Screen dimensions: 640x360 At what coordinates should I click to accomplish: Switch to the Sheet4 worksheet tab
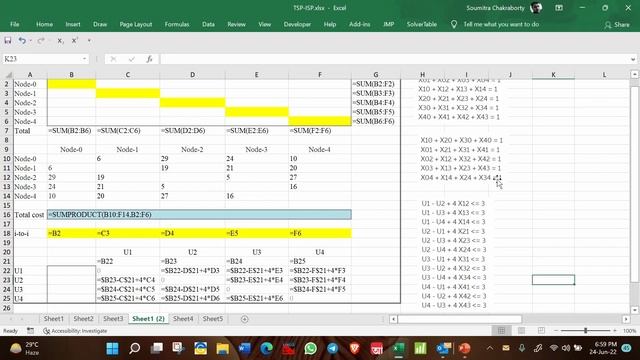(183, 319)
